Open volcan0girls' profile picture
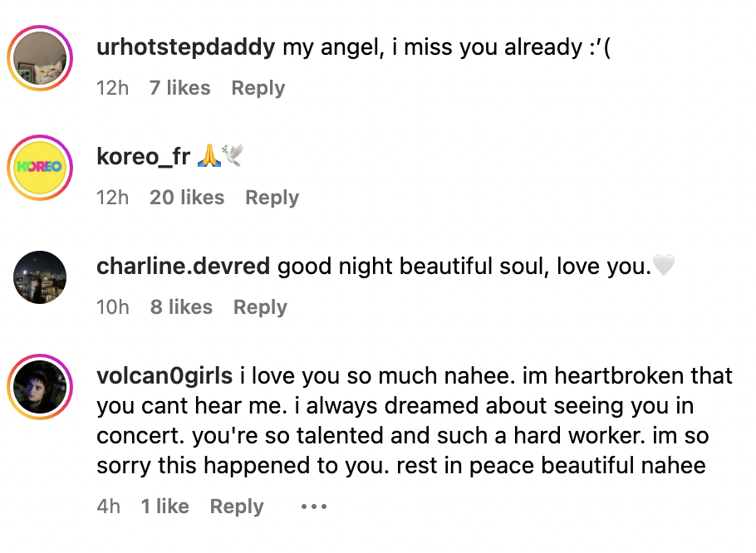 point(40,387)
